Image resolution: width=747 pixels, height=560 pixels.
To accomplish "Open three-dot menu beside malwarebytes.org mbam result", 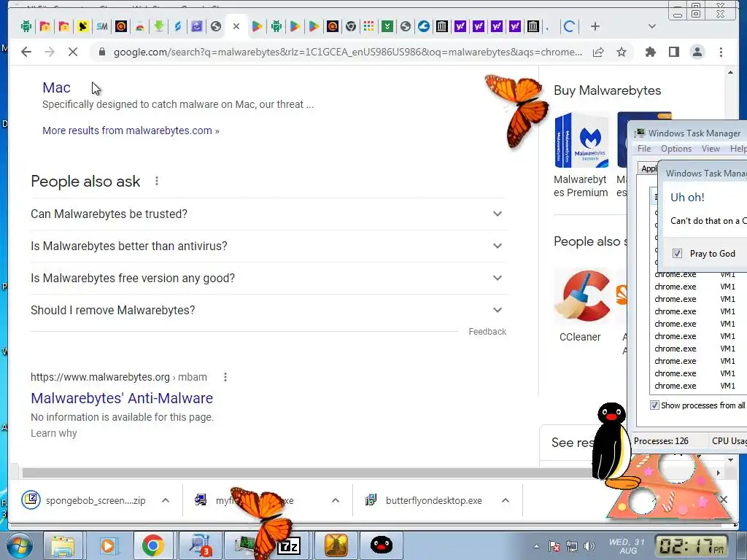I will pos(225,377).
